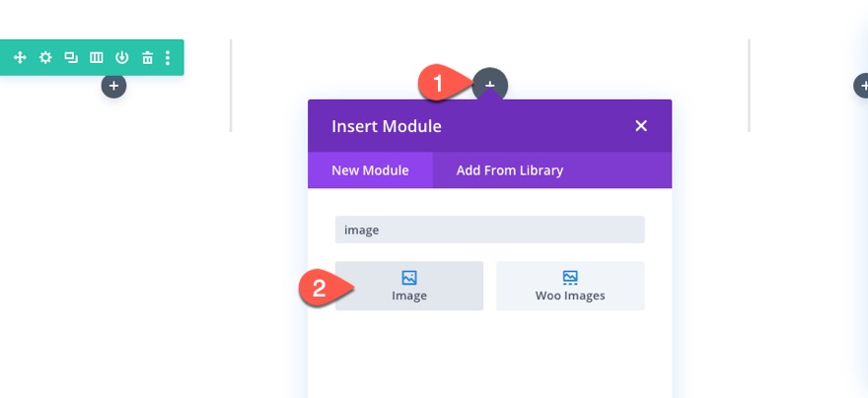Screen dimensions: 868x398
Task: Insert the Image module
Action: (x=409, y=286)
